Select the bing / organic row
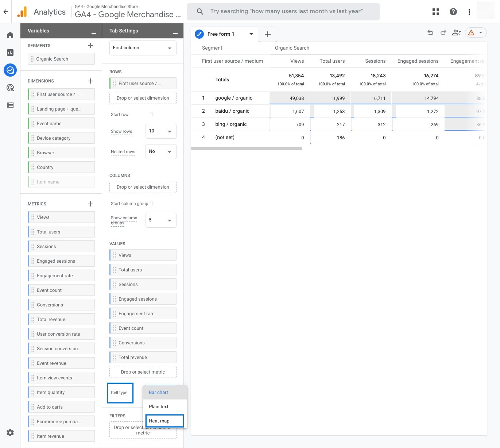The width and height of the screenshot is (500, 448). (339, 124)
